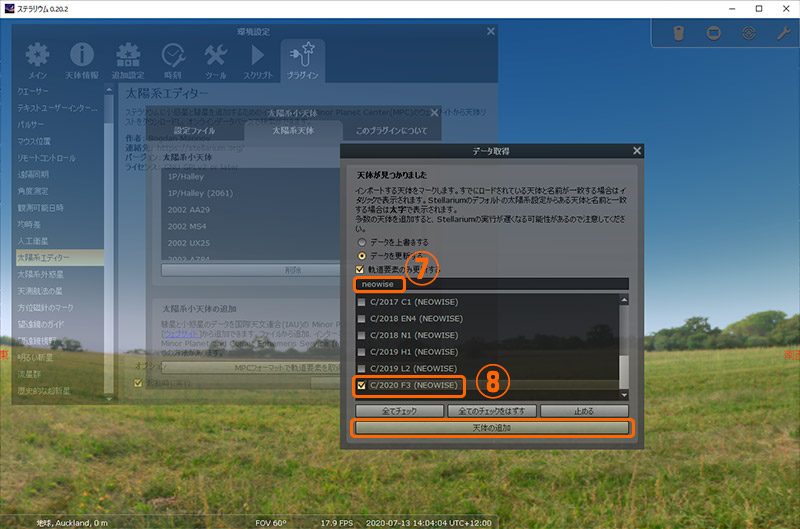Select クエーサー in the plugin list

coord(60,91)
